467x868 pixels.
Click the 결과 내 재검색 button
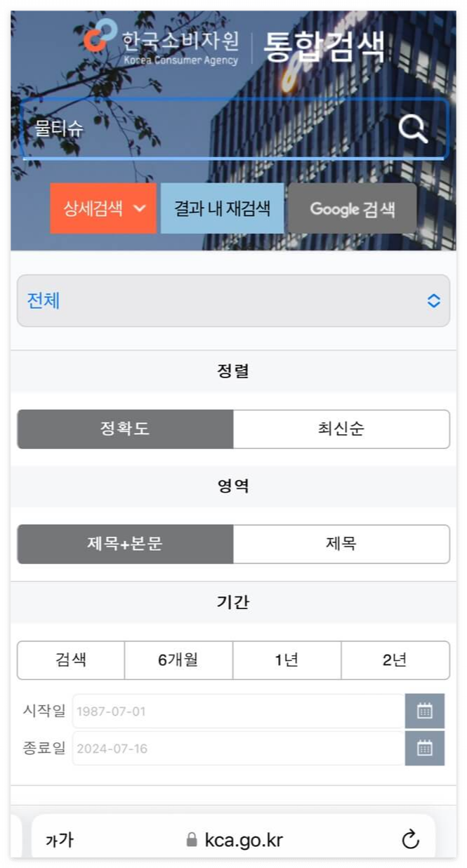point(223,208)
